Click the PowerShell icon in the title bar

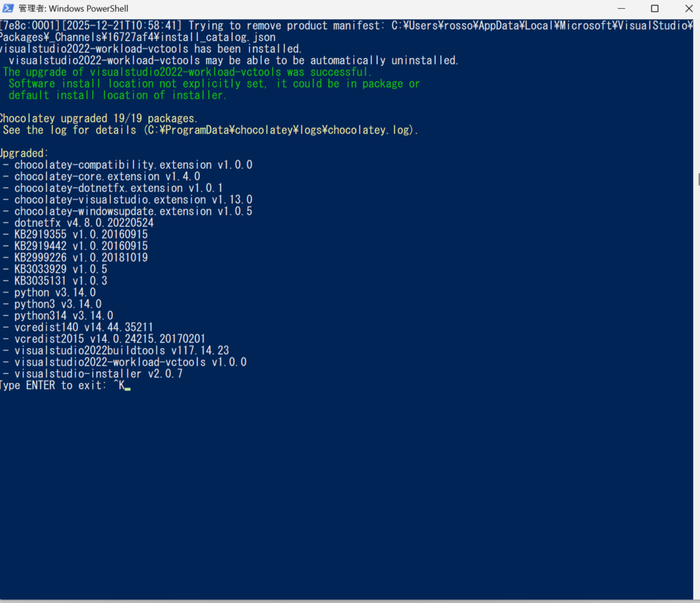coord(8,9)
